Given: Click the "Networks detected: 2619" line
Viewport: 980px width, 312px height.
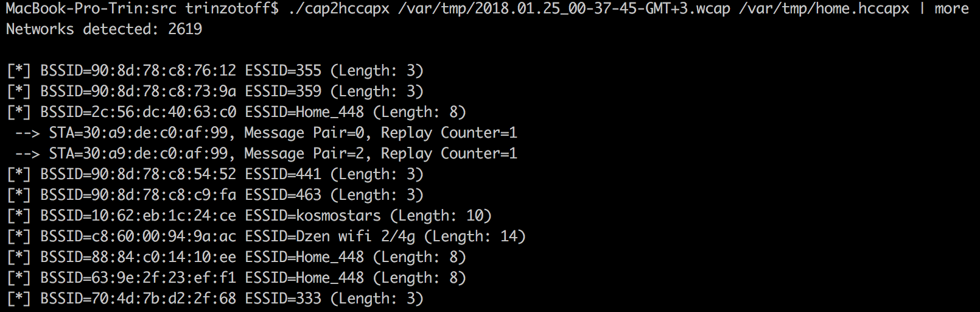Looking at the screenshot, I should [x=104, y=29].
